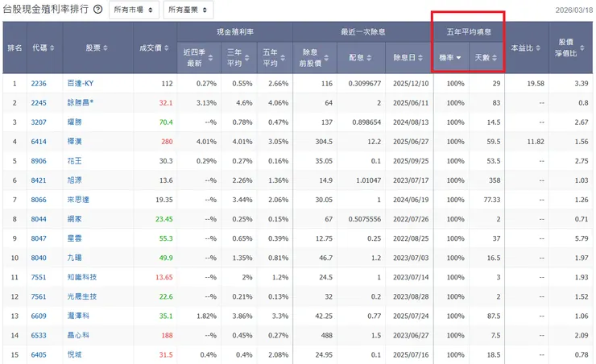Open stock code 6405 link
This screenshot has height=364, width=596.
click(39, 355)
